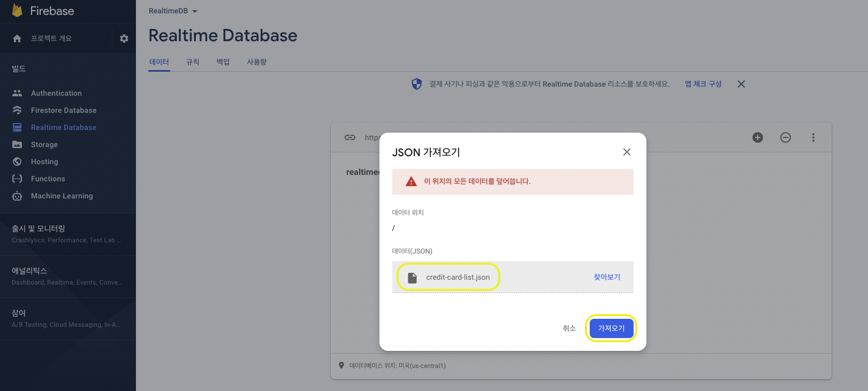
Task: Click the realtime root node text
Action: point(363,172)
